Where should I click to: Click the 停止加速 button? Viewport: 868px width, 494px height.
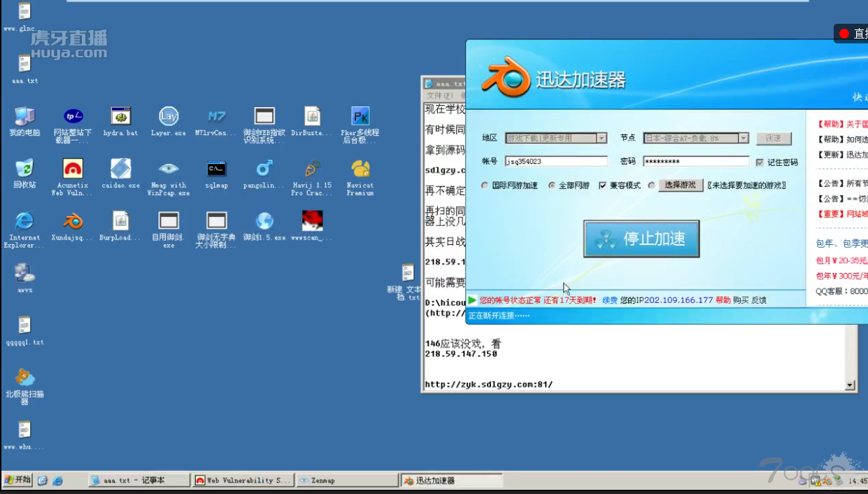tap(641, 239)
